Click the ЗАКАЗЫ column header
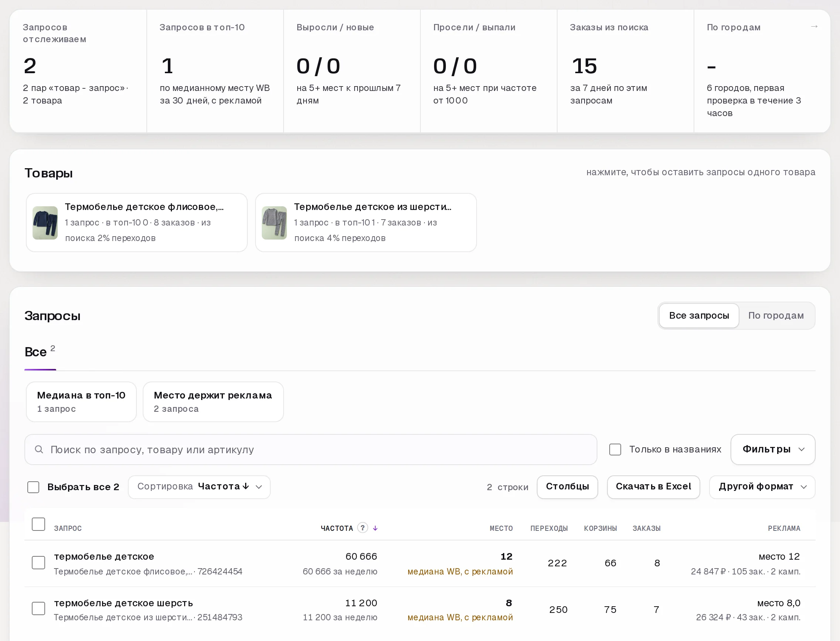 point(647,529)
